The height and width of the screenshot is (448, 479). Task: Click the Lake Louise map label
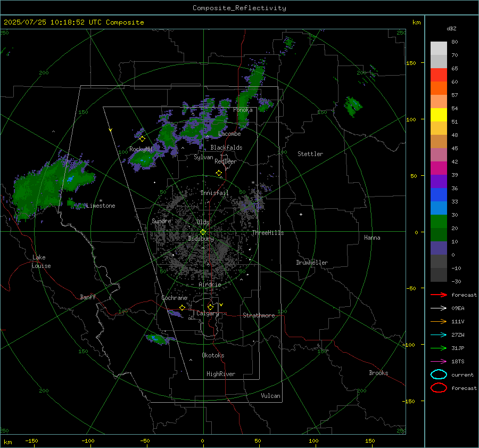41,262
